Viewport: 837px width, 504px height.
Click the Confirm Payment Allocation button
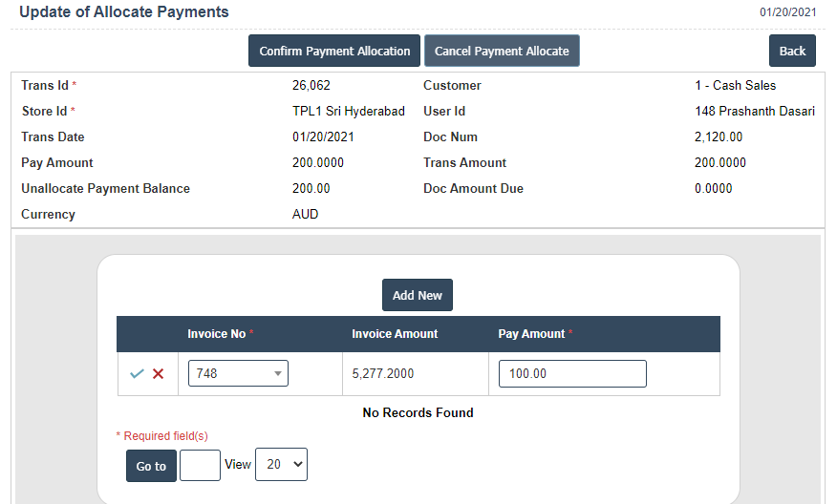click(334, 52)
